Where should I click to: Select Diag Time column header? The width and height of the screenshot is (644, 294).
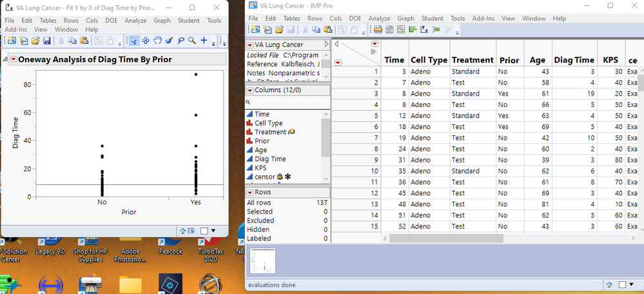574,60
